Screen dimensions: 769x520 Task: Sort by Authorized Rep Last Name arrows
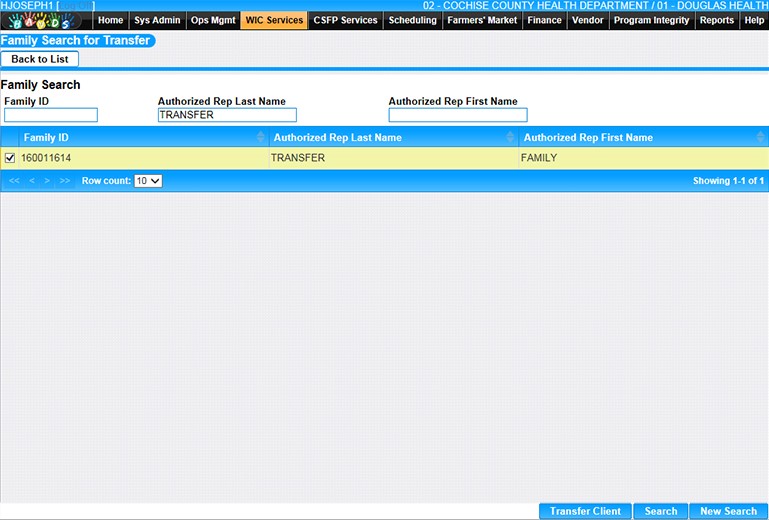coord(511,137)
